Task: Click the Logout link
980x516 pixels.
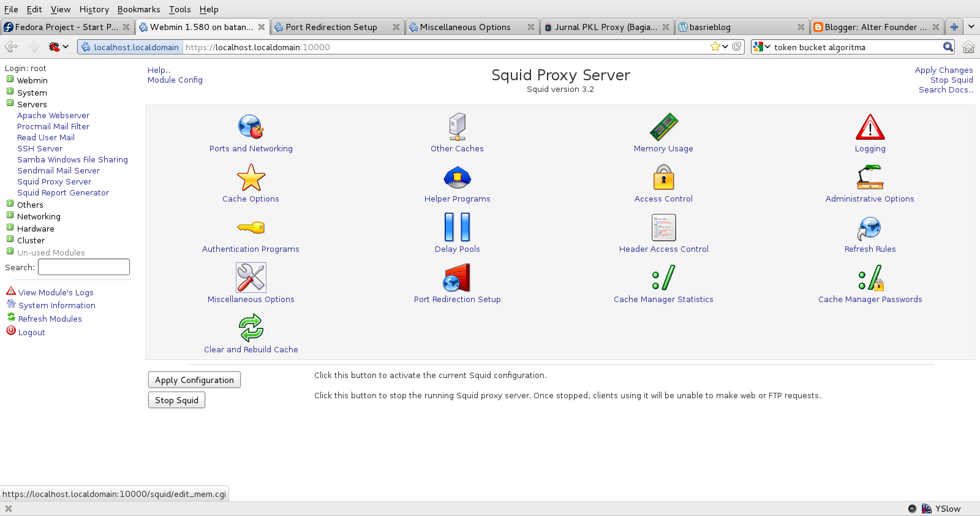Action: [x=32, y=332]
